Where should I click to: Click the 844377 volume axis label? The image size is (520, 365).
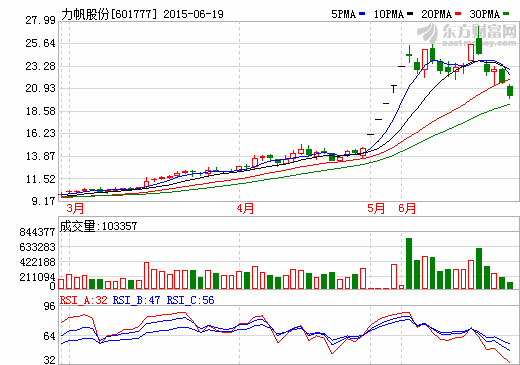point(37,232)
